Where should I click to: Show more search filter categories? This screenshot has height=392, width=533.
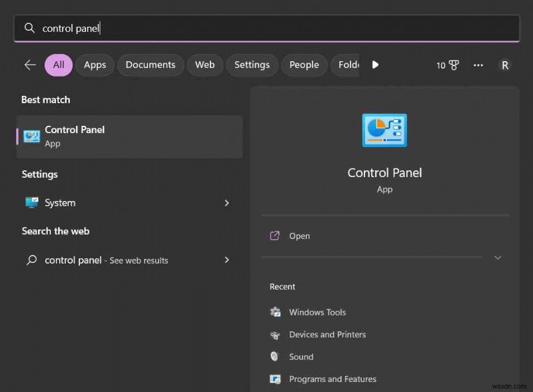click(x=375, y=65)
